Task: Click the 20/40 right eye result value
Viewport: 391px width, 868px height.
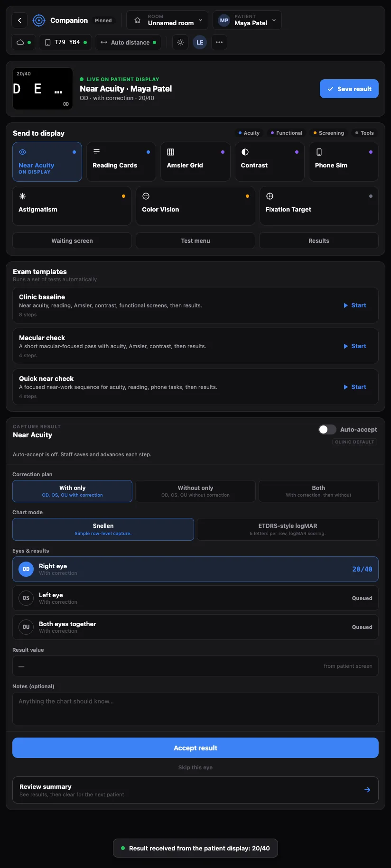Action: click(x=362, y=569)
